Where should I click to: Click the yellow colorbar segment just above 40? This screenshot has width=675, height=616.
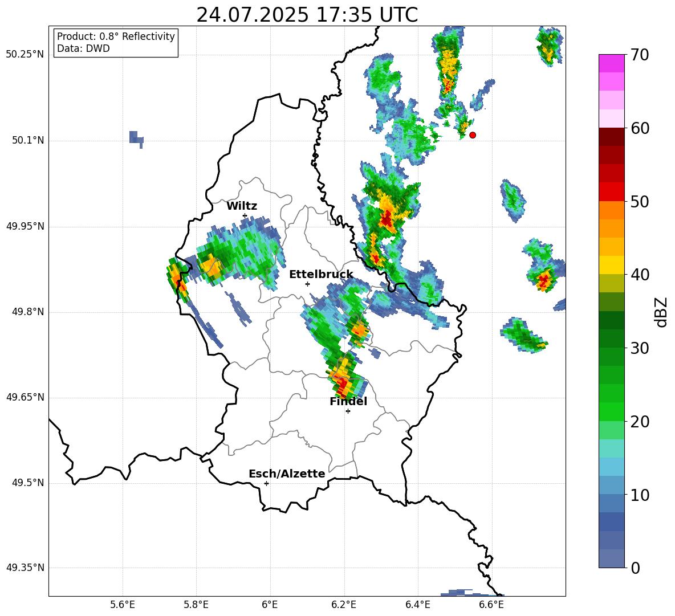point(612,265)
